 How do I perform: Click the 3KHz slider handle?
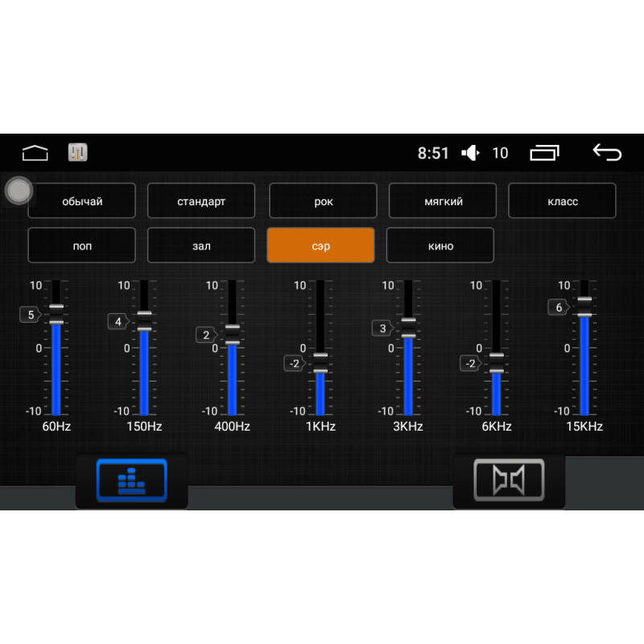408,328
